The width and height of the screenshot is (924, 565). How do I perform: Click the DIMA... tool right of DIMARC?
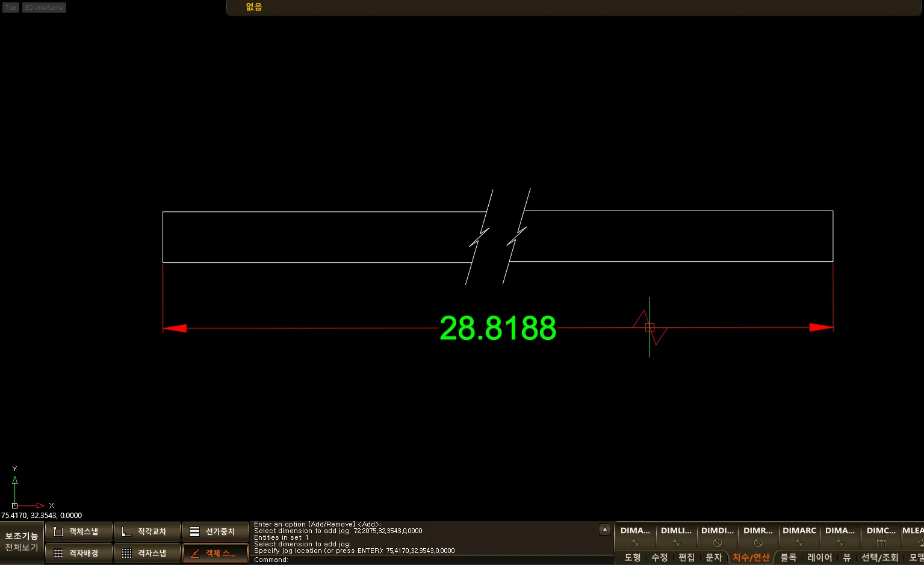click(840, 536)
